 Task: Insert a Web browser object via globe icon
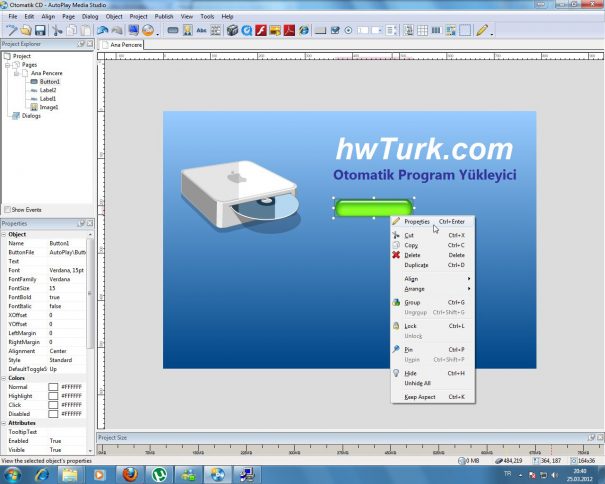coord(304,30)
